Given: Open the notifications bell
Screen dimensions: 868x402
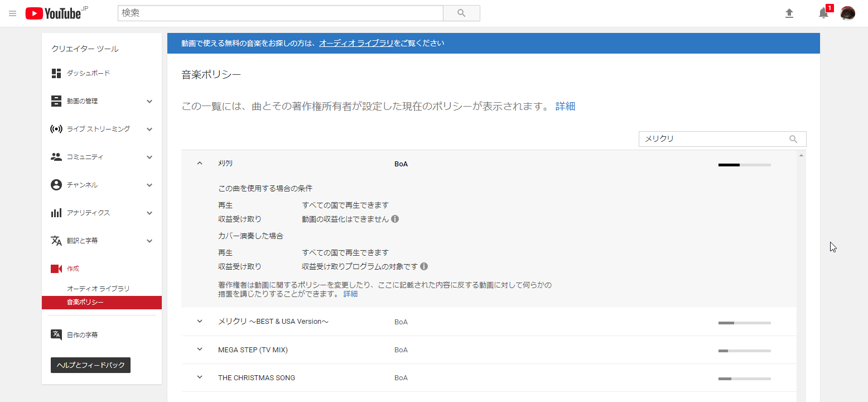Looking at the screenshot, I should point(823,13).
